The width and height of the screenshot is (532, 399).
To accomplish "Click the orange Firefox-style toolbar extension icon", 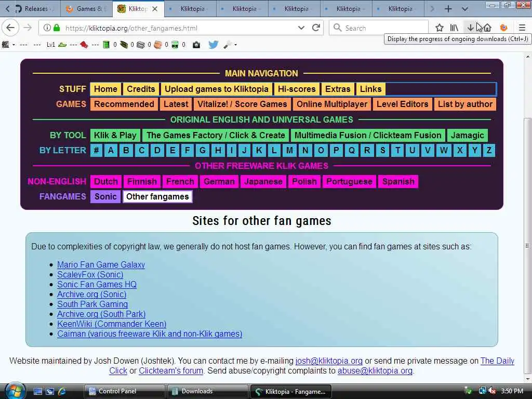I will pos(504,28).
